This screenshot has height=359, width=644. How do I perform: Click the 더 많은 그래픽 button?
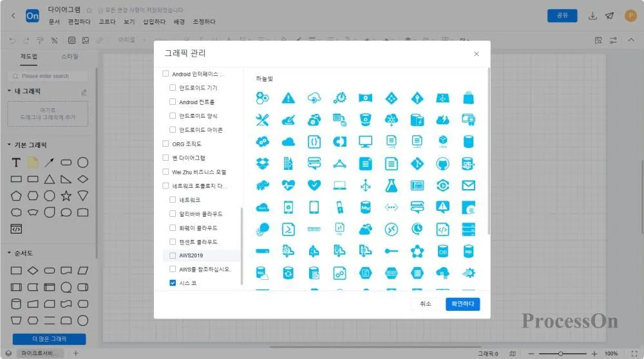pyautogui.click(x=50, y=339)
